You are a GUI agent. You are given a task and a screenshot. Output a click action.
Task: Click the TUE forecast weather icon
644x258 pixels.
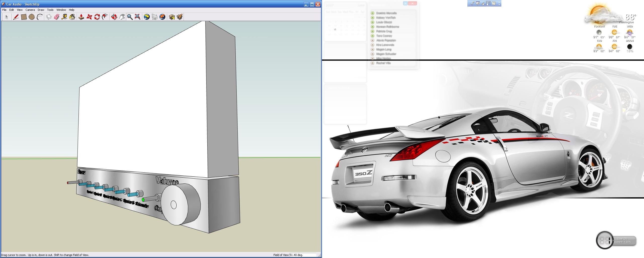click(x=614, y=32)
